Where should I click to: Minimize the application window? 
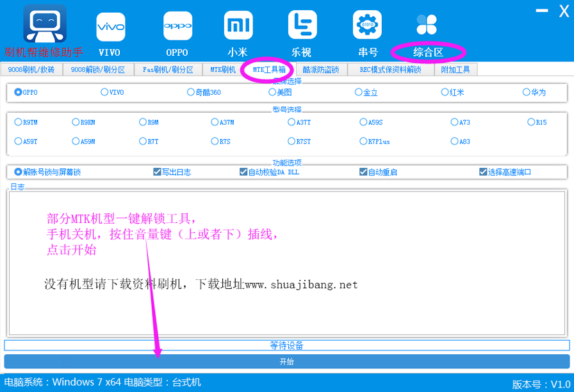coord(542,11)
